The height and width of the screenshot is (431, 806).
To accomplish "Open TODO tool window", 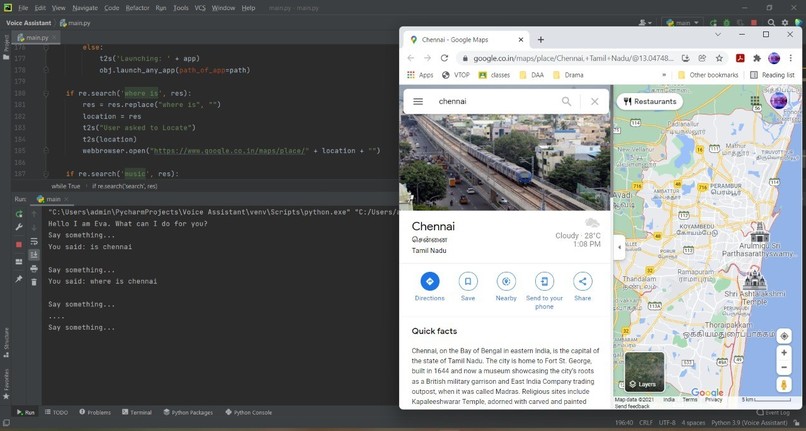I will point(56,412).
